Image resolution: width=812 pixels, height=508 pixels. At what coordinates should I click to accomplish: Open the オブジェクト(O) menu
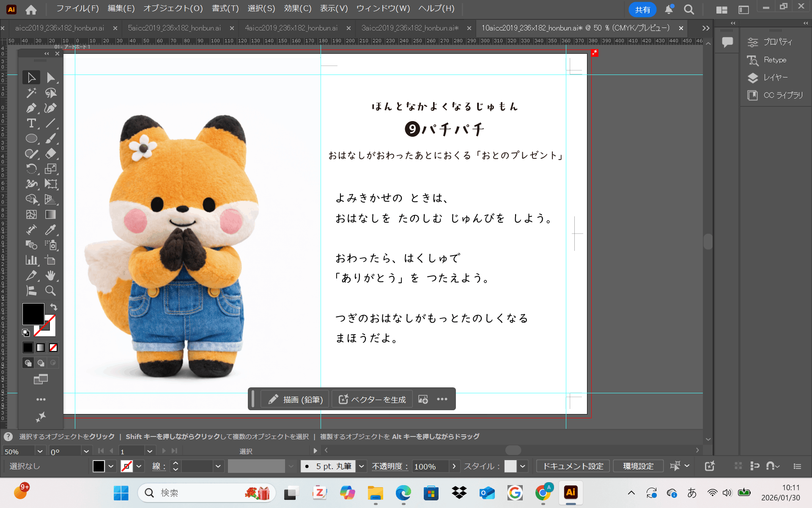(x=173, y=8)
